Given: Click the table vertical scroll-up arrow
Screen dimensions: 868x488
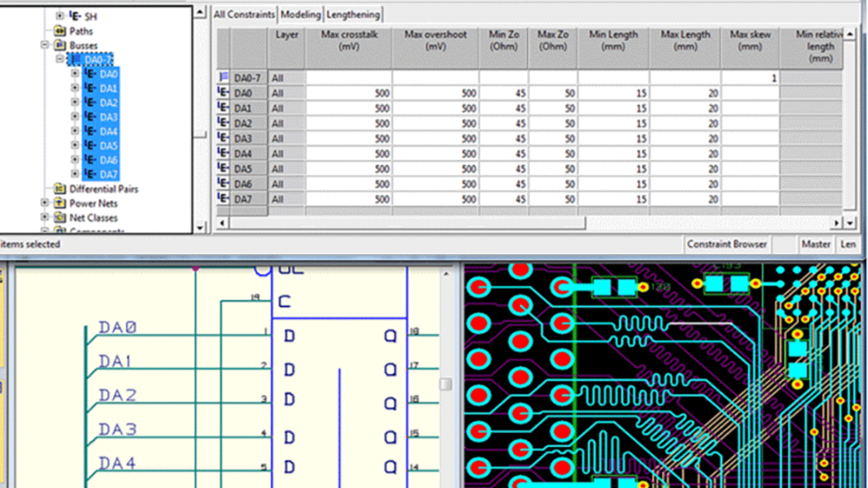Looking at the screenshot, I should tap(850, 34).
